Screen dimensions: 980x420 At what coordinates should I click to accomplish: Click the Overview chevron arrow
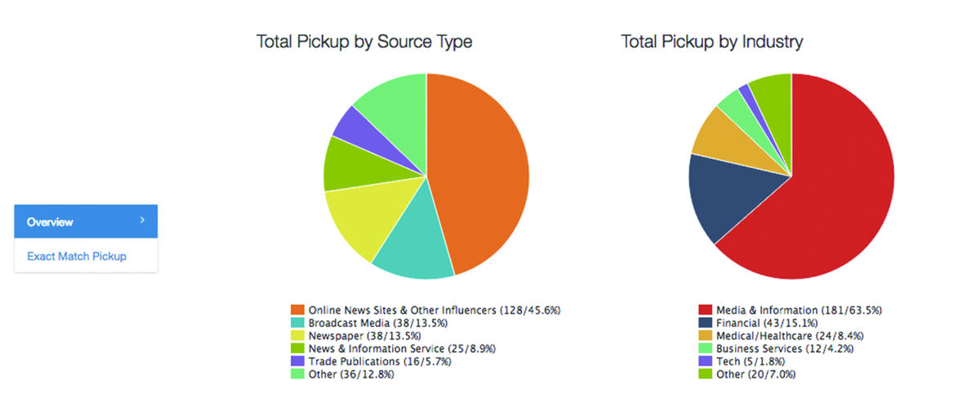142,221
